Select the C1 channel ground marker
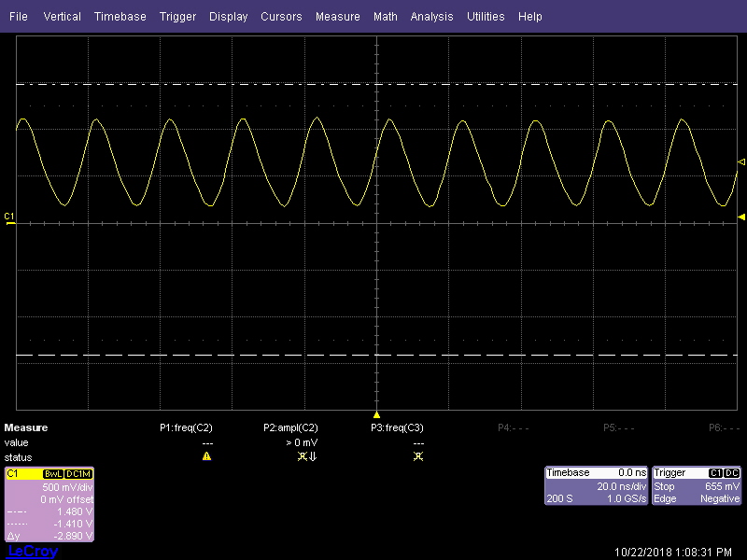Viewport: 747px width, 560px height. (x=9, y=218)
